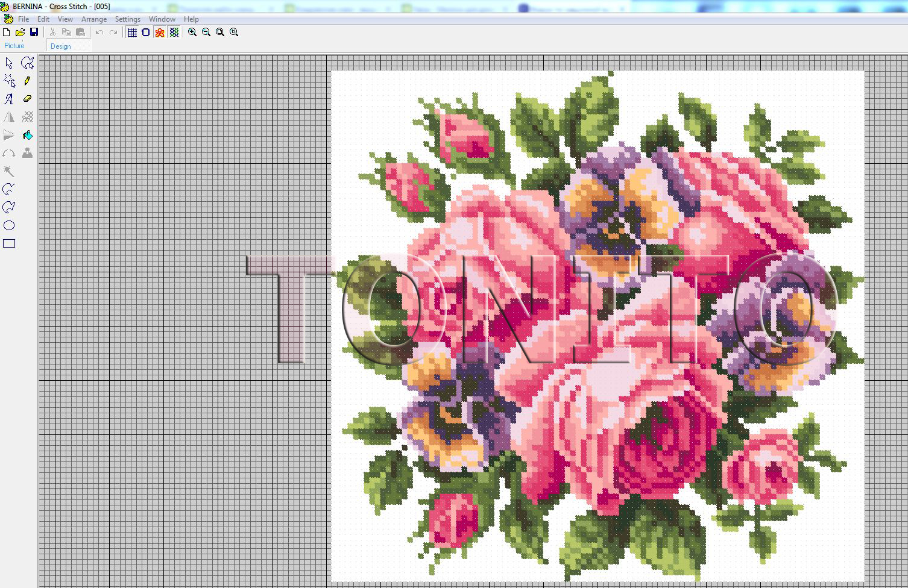
Task: Select the ellipse drawing tool
Action: click(9, 225)
